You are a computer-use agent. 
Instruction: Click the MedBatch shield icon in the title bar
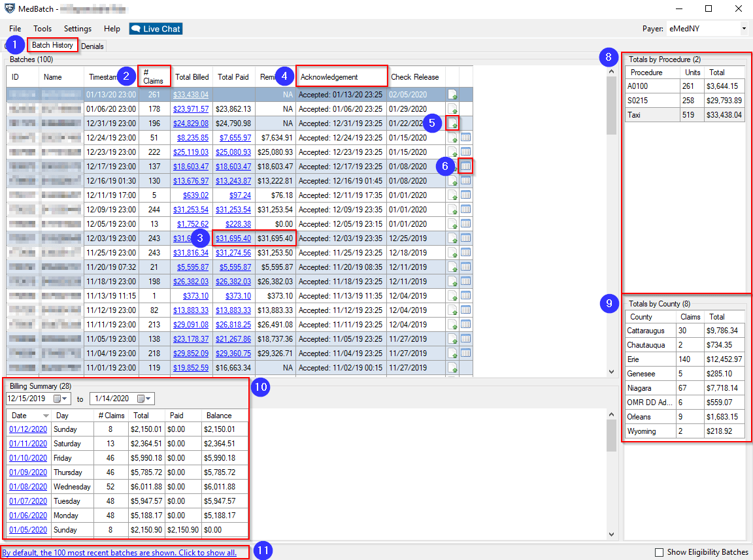pos(8,8)
